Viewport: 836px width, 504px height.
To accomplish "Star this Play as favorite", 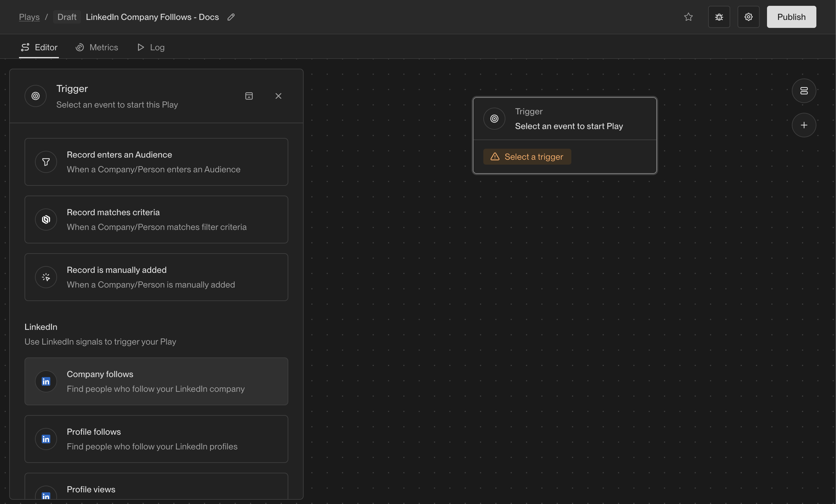I will pos(688,17).
